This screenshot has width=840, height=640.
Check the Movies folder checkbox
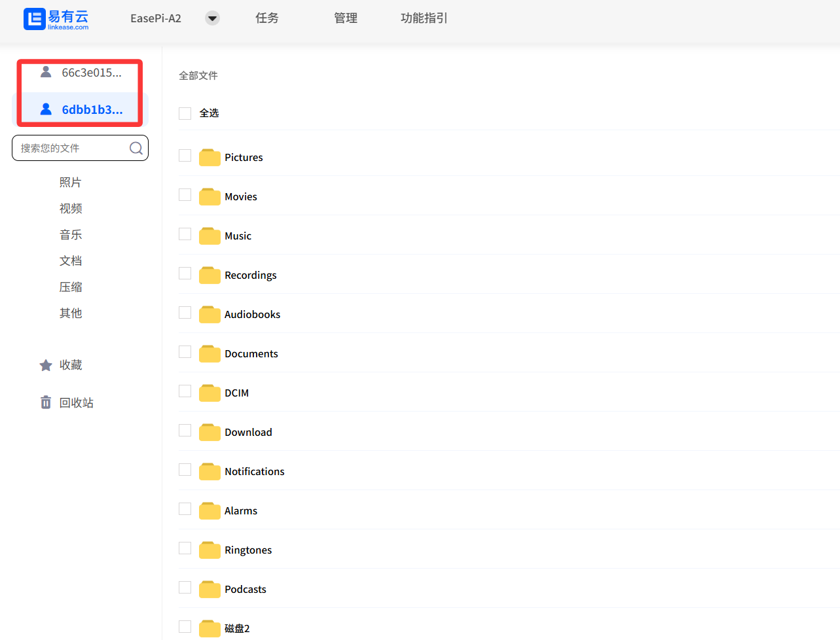pos(185,195)
